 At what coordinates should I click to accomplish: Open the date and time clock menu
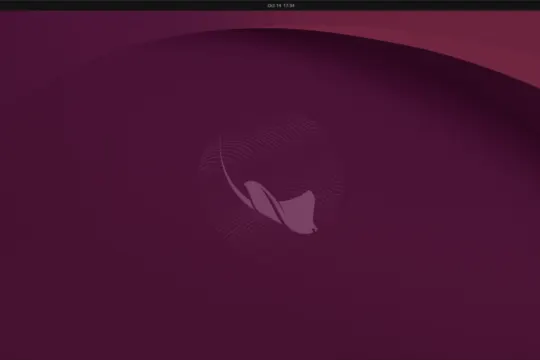coord(281,6)
